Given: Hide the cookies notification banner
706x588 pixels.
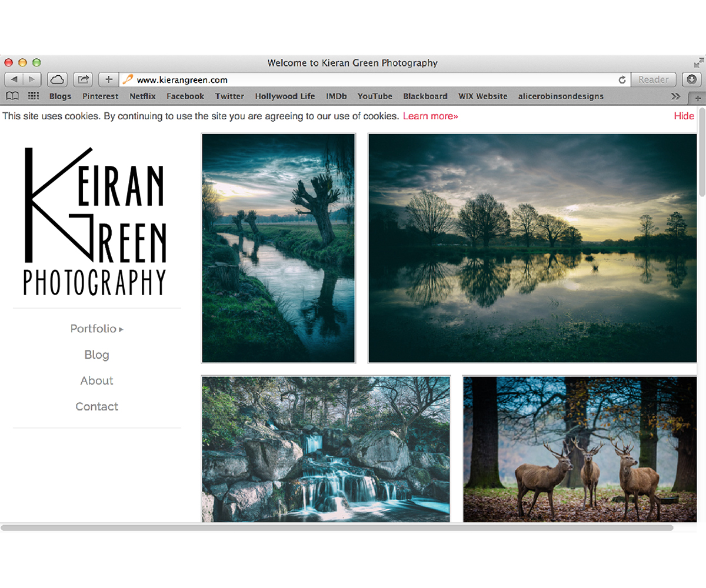Looking at the screenshot, I should coord(684,116).
